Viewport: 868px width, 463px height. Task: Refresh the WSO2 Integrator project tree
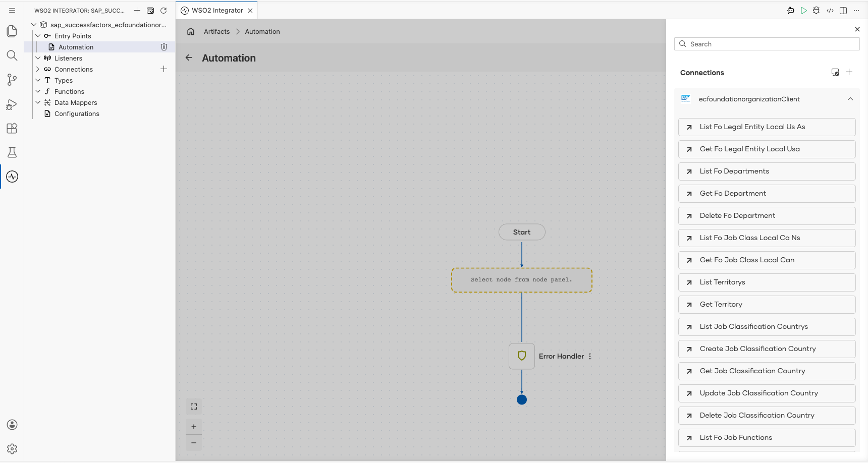164,10
